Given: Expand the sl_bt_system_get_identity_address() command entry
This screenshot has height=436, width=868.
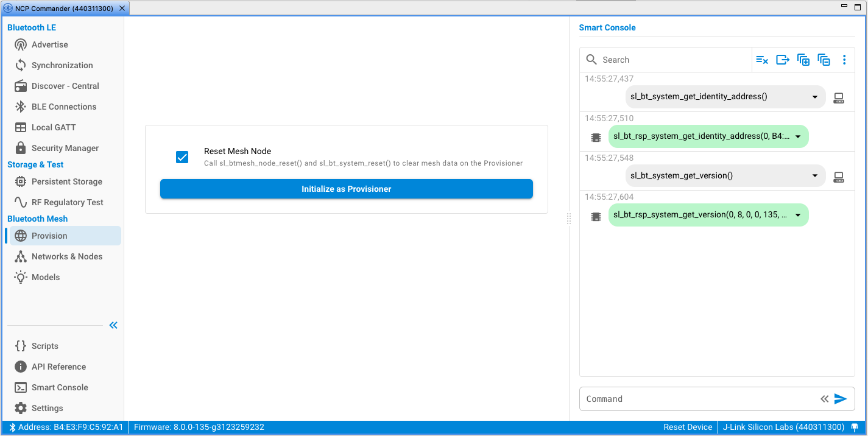Looking at the screenshot, I should click(815, 97).
